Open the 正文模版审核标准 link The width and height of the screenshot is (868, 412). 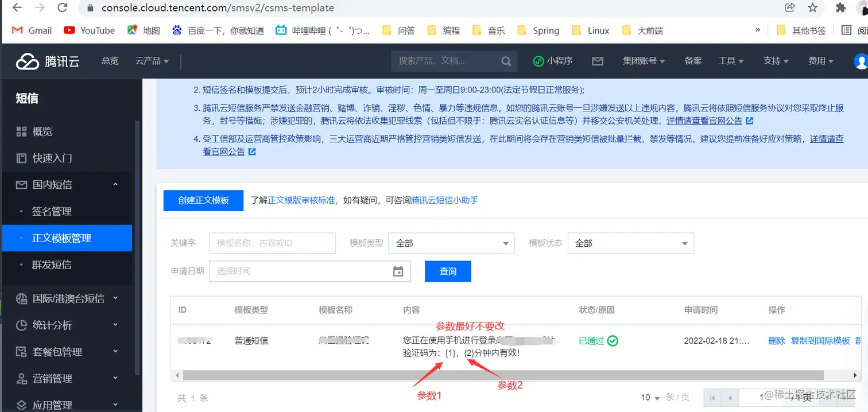(x=302, y=200)
